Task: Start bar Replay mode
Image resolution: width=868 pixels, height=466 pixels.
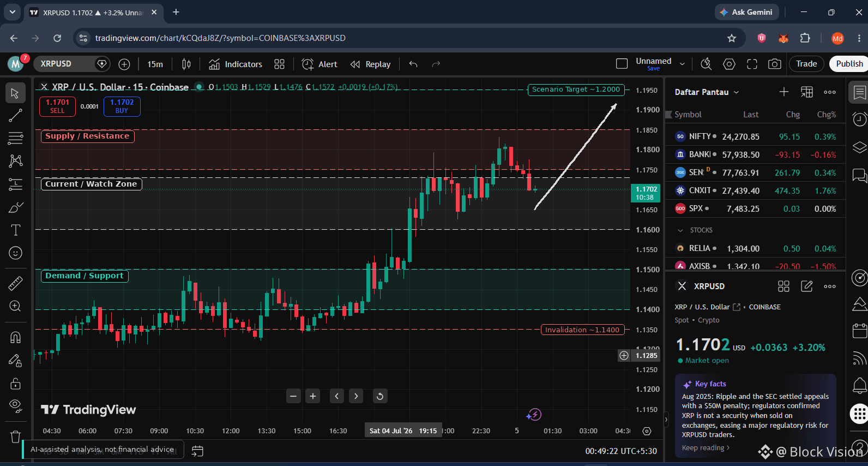Action: click(x=371, y=64)
